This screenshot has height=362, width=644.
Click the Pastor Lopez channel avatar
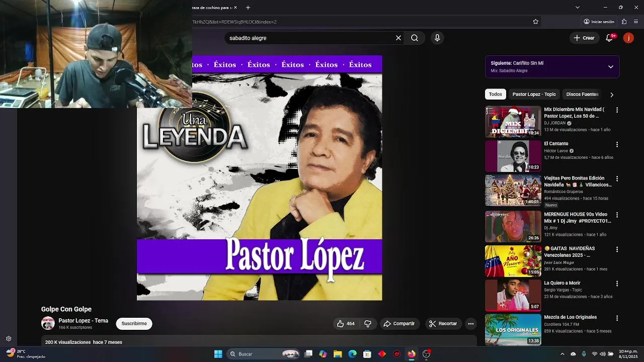coord(48,323)
